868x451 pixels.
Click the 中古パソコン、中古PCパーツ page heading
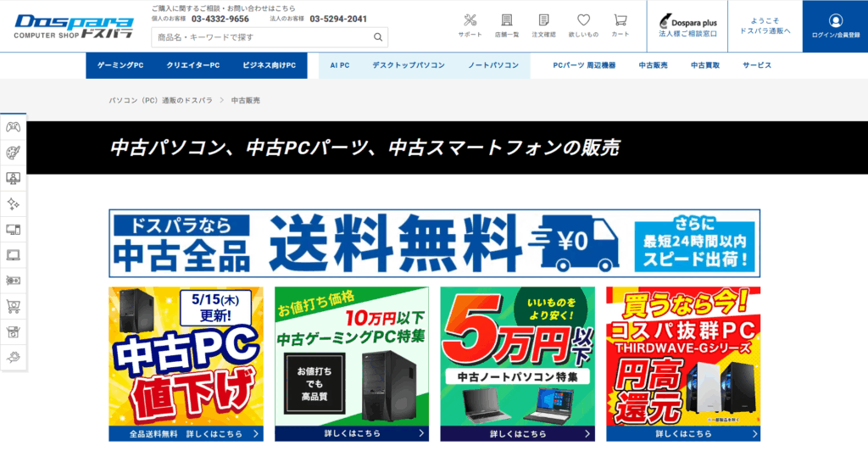364,148
